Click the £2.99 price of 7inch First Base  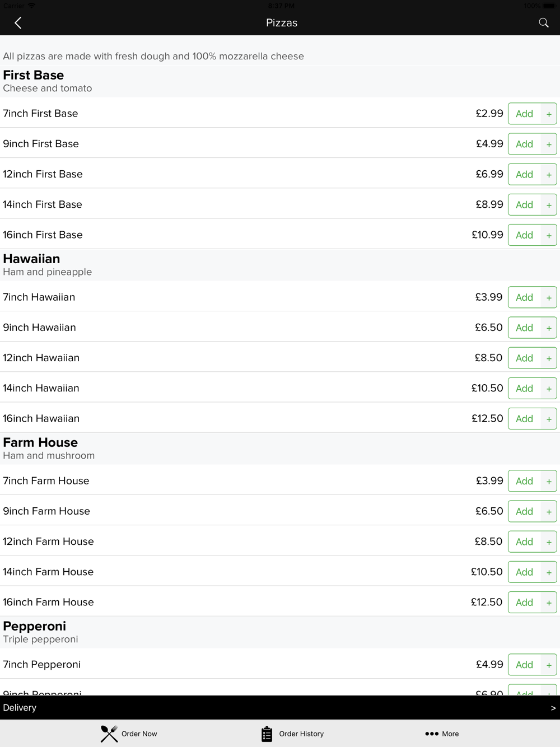click(489, 114)
